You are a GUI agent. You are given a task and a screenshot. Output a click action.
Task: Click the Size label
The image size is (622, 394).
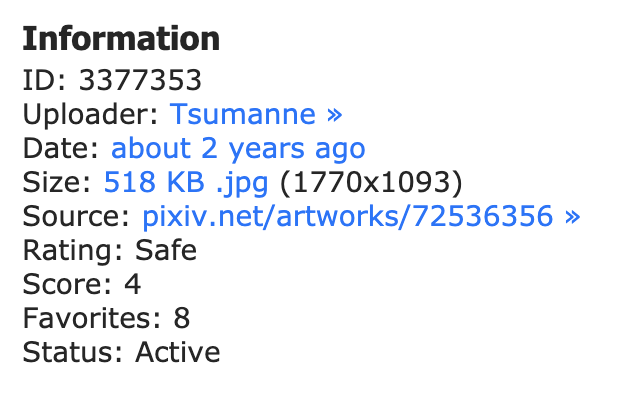[x=57, y=183]
